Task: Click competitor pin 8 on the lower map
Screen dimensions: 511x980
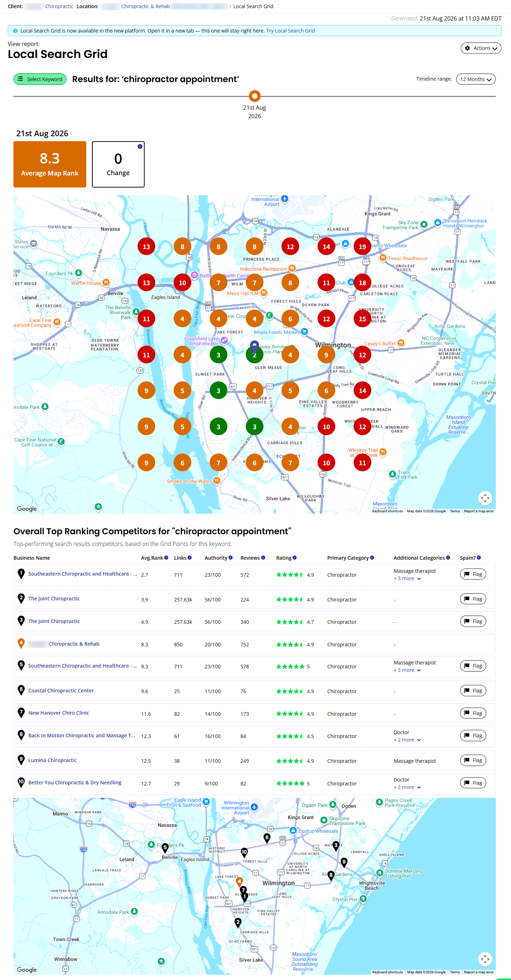Action: [x=331, y=876]
